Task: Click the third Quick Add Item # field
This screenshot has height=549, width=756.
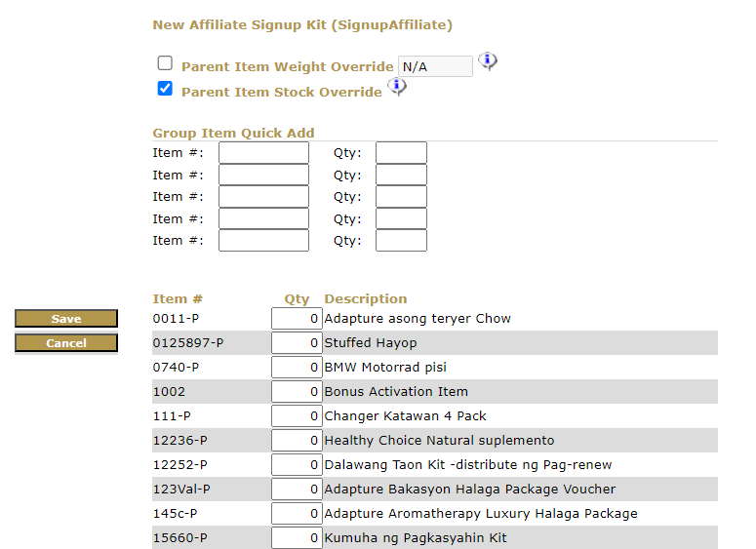Action: pos(263,197)
